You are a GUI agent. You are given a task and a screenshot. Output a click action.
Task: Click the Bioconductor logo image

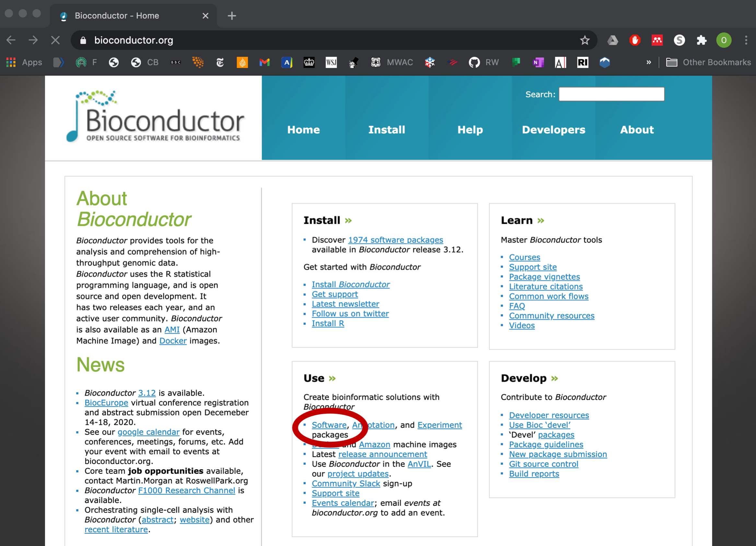tap(155, 117)
